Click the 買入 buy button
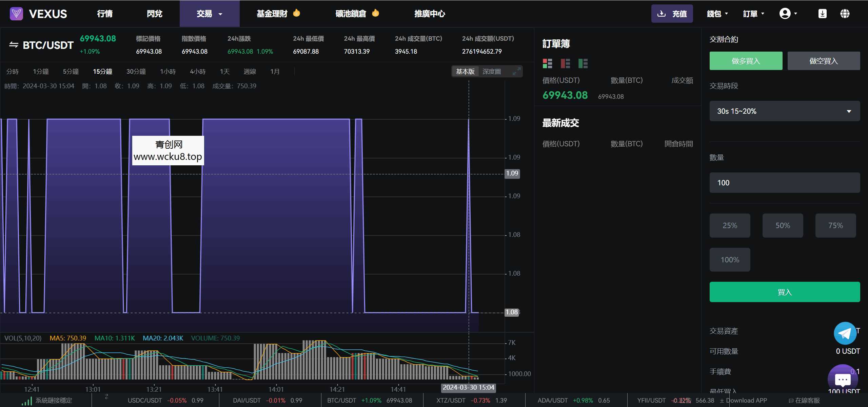Screen dimensions: 868x407 click(784, 292)
